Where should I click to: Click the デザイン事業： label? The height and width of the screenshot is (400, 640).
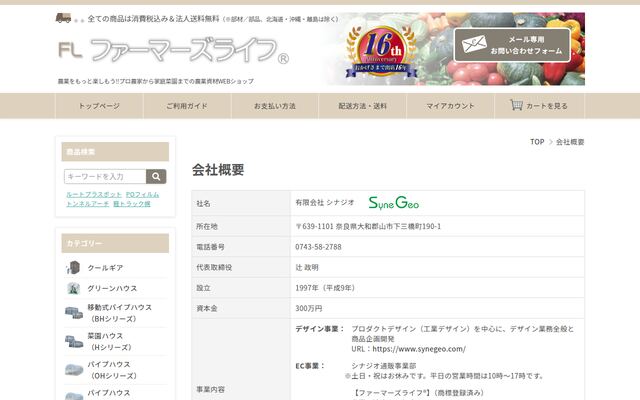pyautogui.click(x=320, y=329)
